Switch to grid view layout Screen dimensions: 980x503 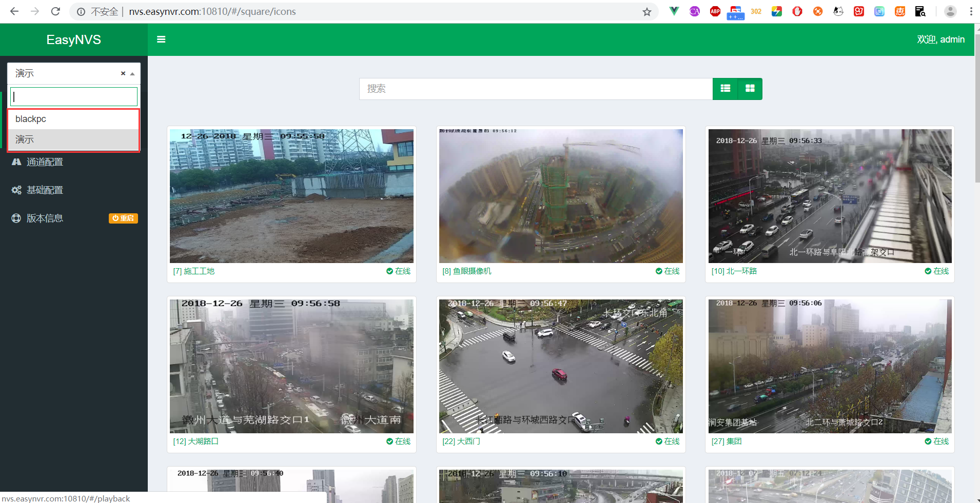[x=750, y=89]
